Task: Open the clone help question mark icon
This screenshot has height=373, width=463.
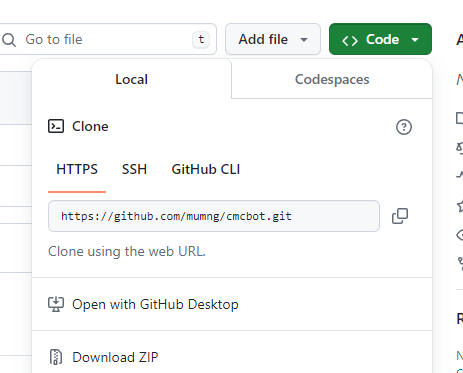Action: (404, 127)
